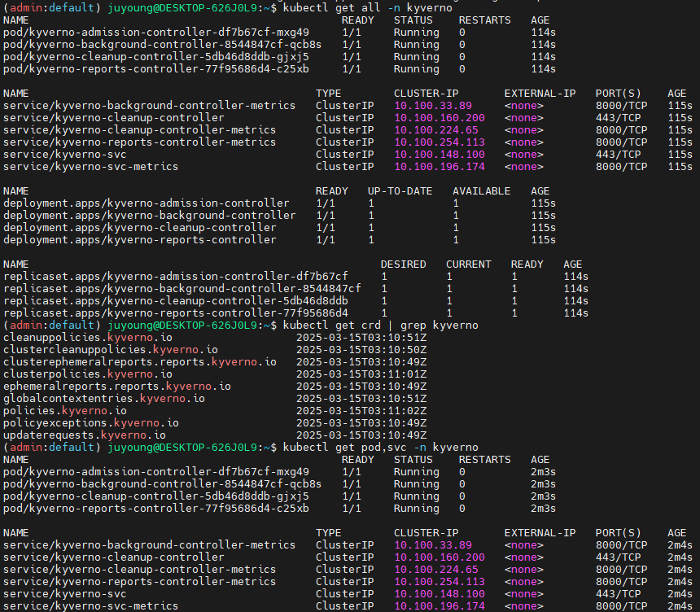Click the globalcontextentries.kyverno.io CRD name
Screen dimensions: 700x612
104,398
